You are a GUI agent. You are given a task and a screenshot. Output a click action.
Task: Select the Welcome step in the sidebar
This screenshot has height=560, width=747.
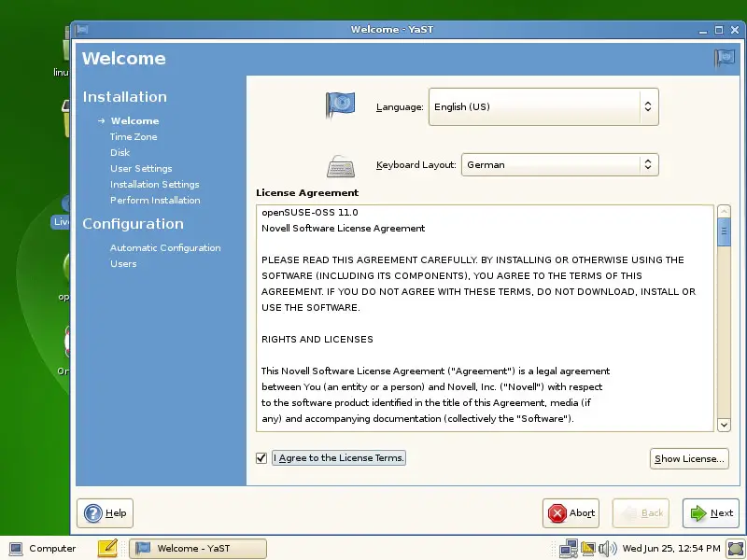click(x=134, y=121)
